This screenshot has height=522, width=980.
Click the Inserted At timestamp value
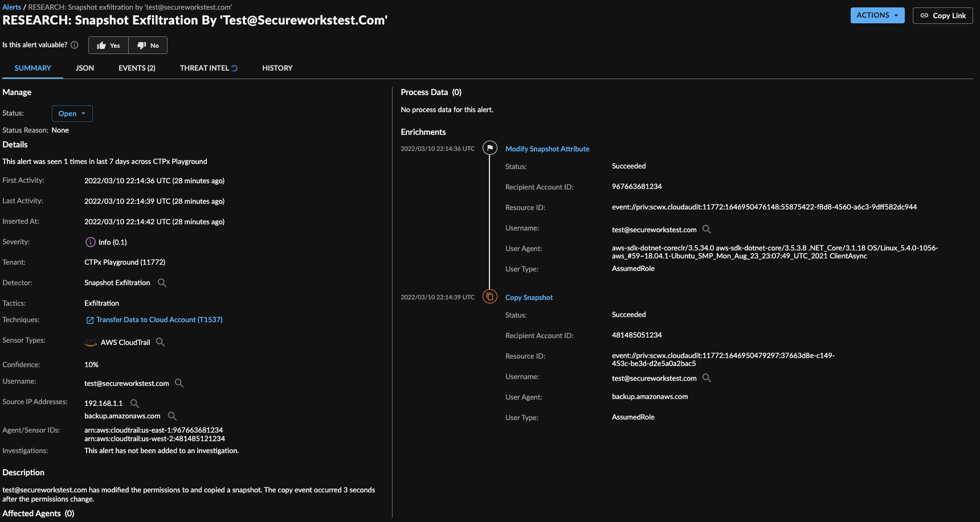click(154, 222)
